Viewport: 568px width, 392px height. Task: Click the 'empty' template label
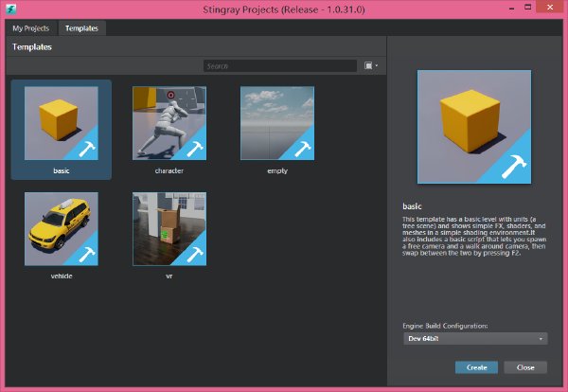click(277, 170)
